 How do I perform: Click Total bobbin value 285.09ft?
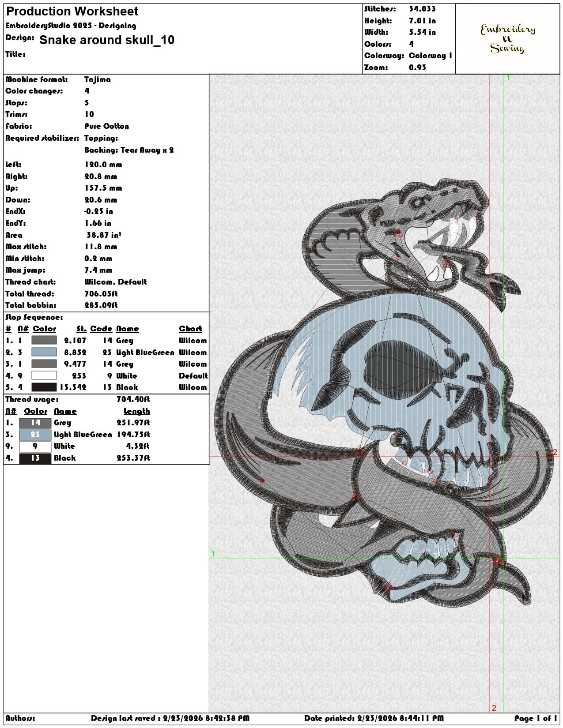coord(101,305)
